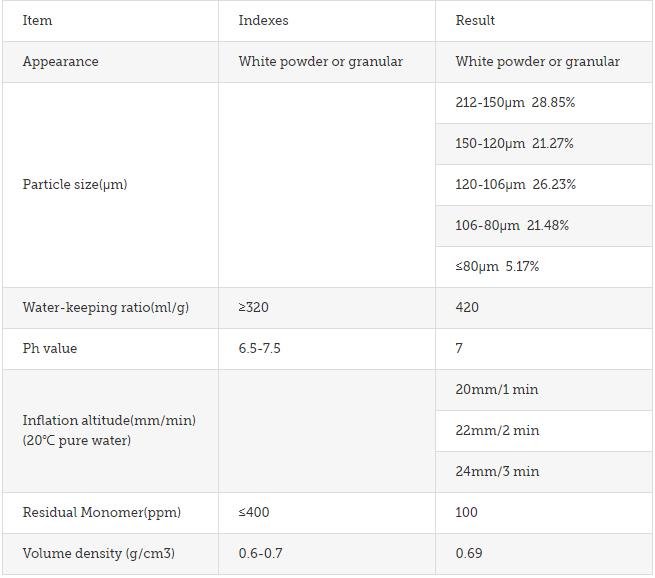
Task: Select the 0.69 volume density result
Action: tap(469, 553)
